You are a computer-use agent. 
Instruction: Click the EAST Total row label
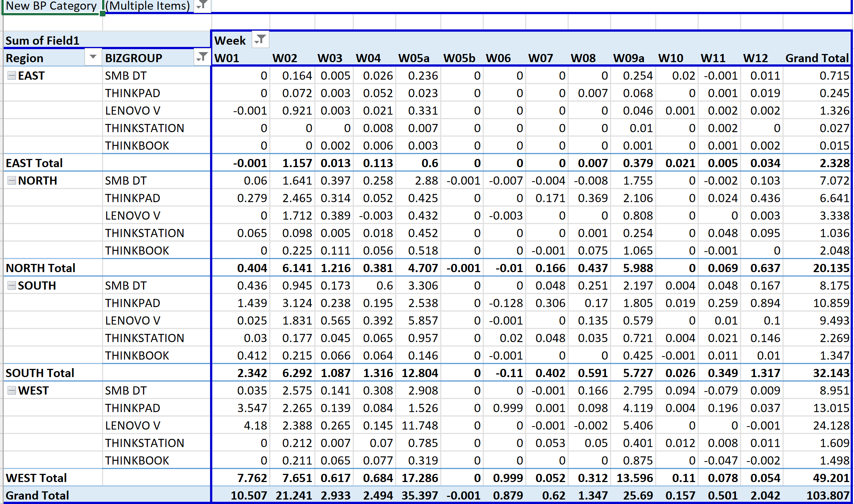point(34,163)
